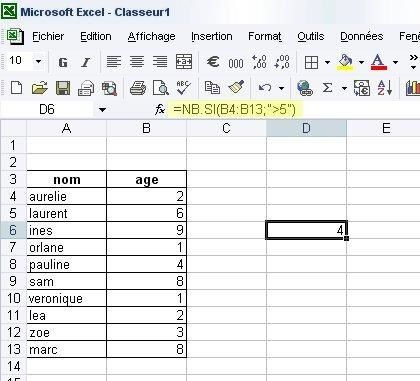Sort ascending with the A-Z icon
The width and height of the screenshot is (420, 381).
[385, 88]
